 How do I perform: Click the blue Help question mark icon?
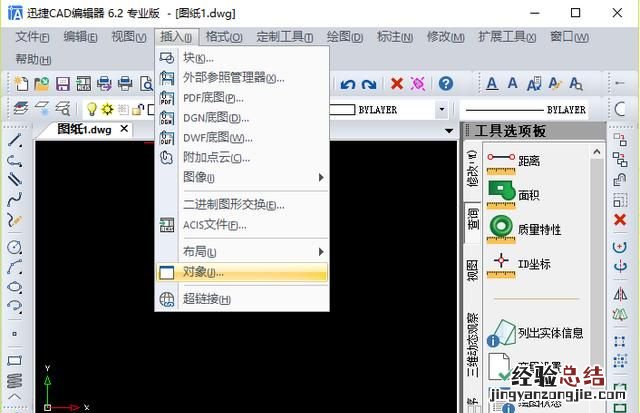446,84
